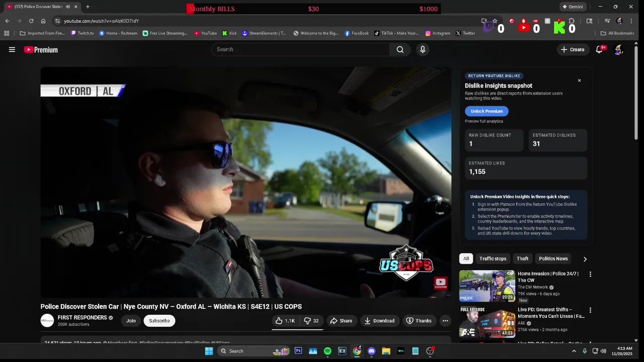Open All Bookmarks folder
The width and height of the screenshot is (644, 362).
[617, 33]
